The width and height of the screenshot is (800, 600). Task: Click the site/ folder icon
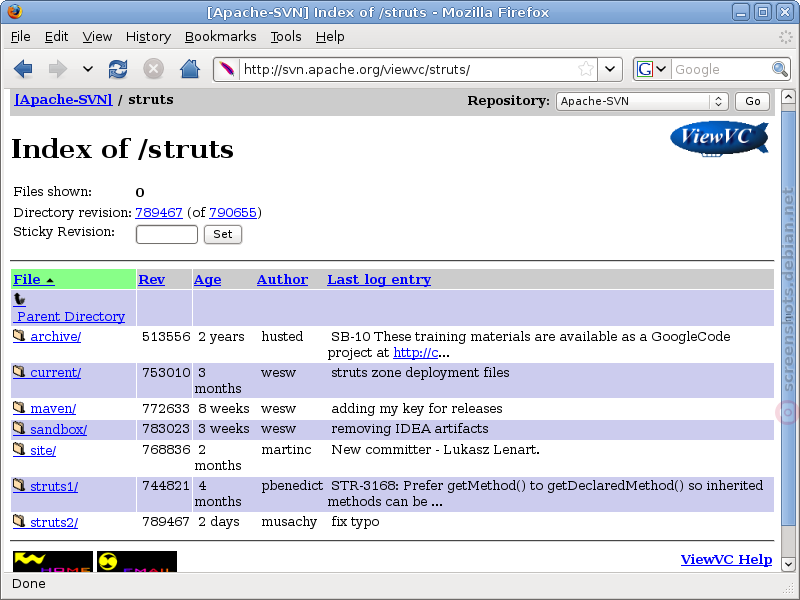tap(19, 448)
